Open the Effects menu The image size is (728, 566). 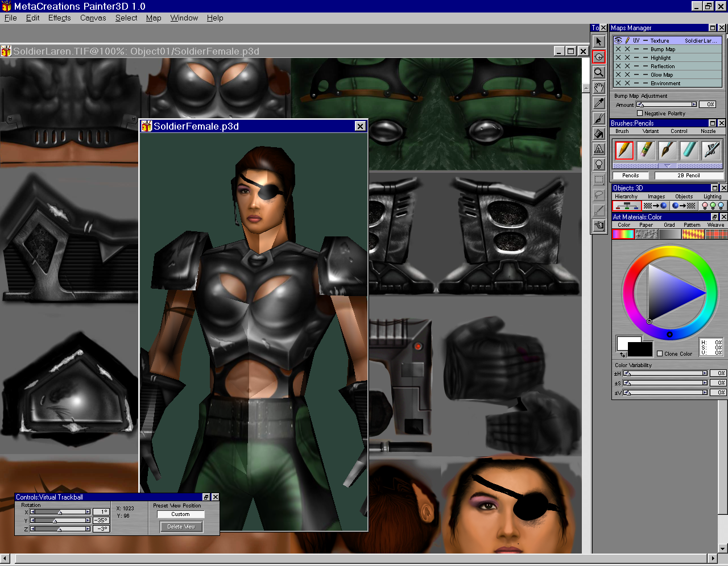click(59, 18)
